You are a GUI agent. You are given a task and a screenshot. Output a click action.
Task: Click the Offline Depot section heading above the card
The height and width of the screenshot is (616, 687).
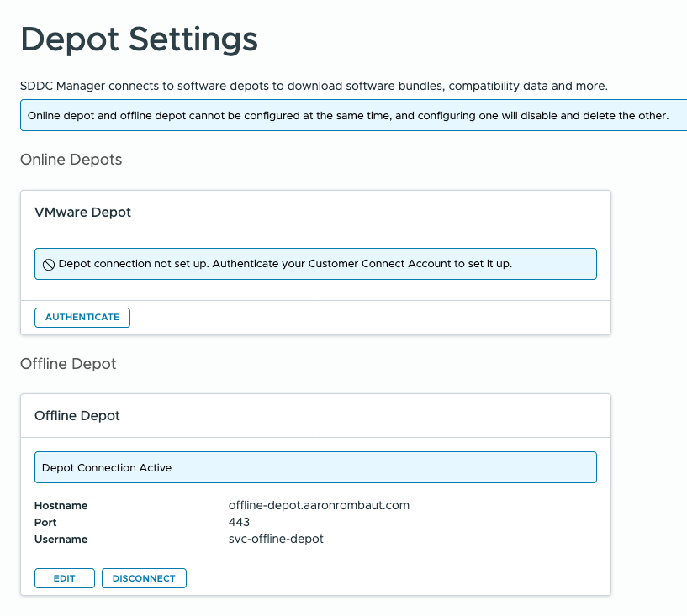coord(68,364)
